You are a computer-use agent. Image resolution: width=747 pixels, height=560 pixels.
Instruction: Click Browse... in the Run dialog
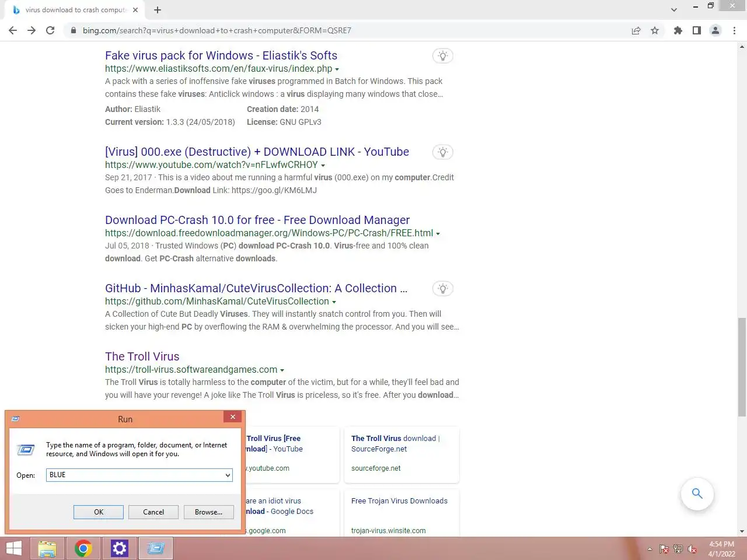208,512
